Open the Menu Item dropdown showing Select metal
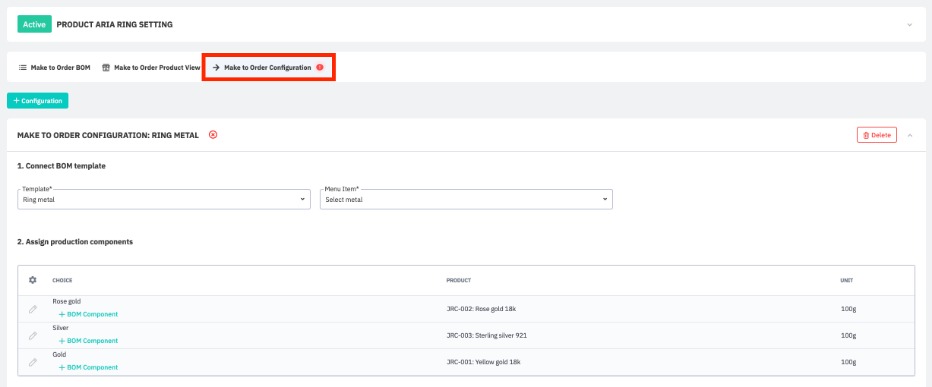The height and width of the screenshot is (387, 932). coord(466,200)
